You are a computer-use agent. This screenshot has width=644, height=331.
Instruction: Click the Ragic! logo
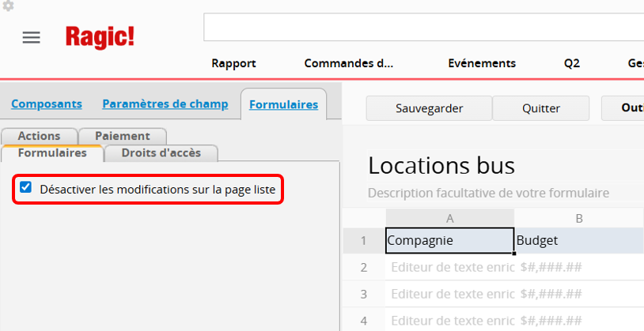(100, 36)
